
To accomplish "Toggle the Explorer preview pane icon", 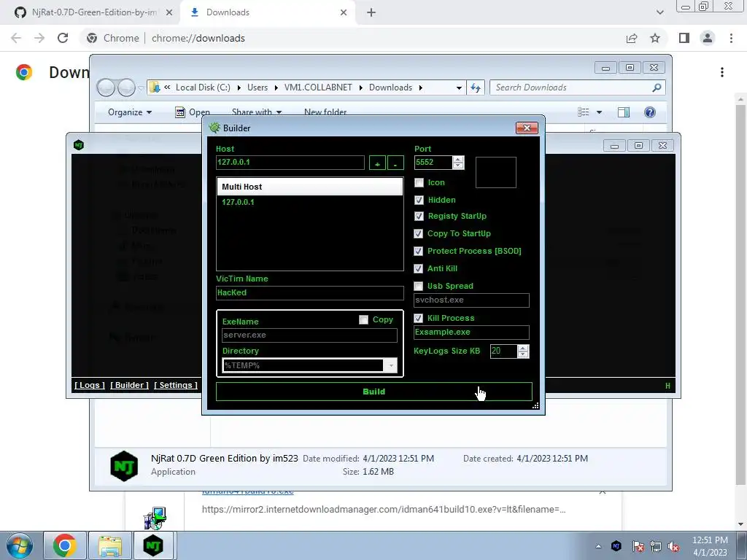I will tap(624, 112).
